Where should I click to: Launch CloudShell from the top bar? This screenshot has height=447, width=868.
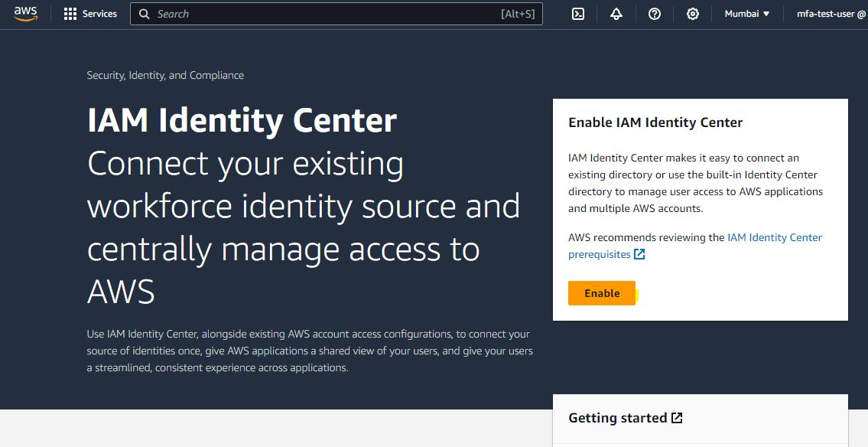click(578, 14)
